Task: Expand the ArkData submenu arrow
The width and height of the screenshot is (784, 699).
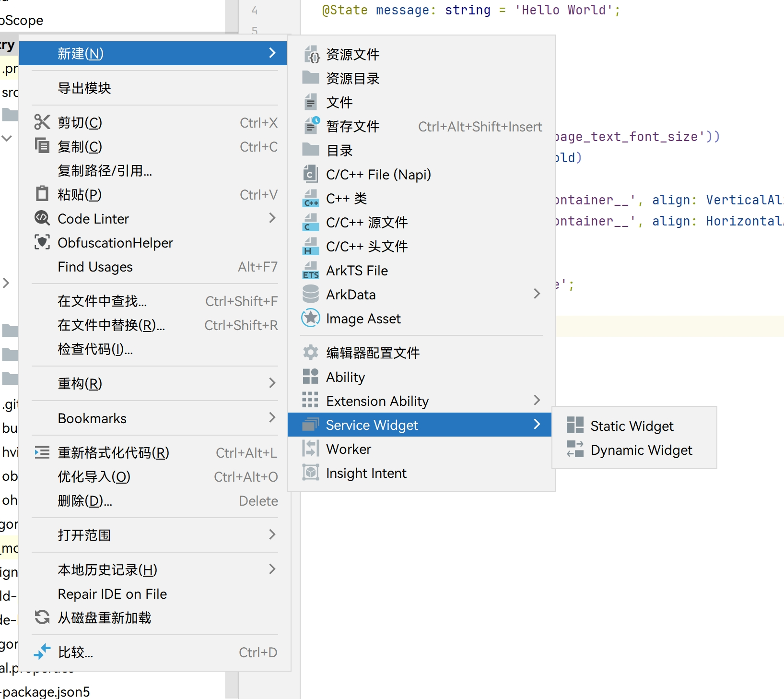Action: (537, 294)
